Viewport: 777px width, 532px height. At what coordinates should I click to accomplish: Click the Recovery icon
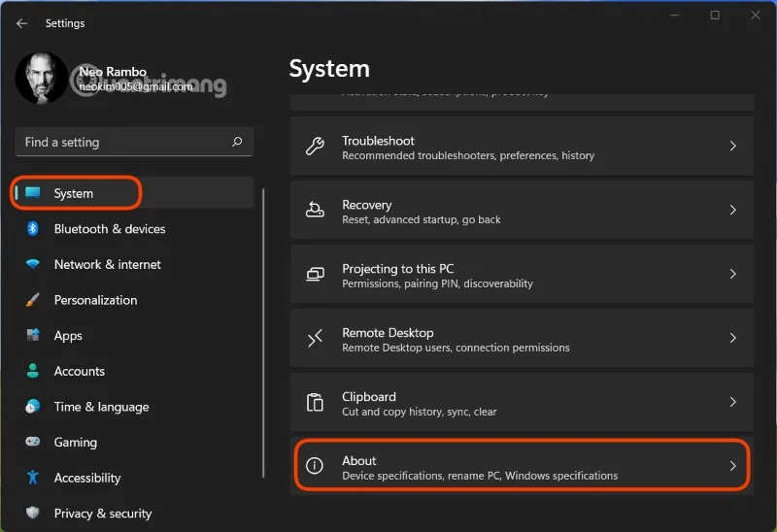click(x=315, y=210)
